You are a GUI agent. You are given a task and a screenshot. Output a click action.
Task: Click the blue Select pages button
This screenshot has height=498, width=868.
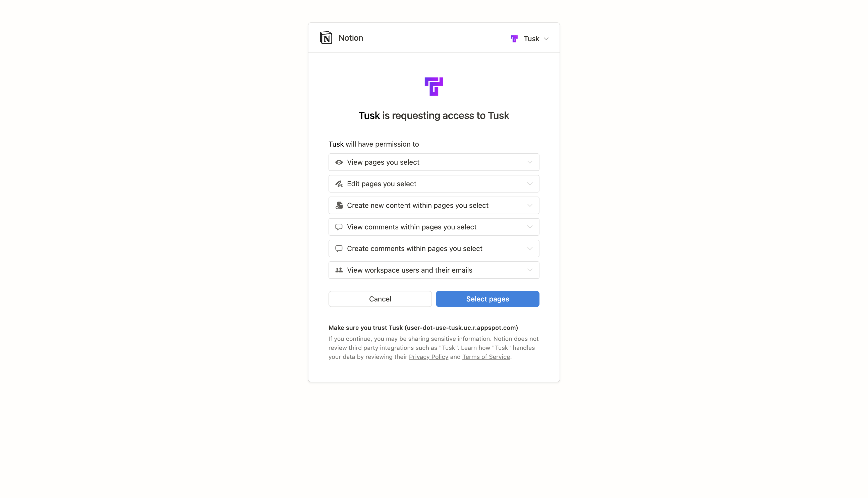[487, 299]
